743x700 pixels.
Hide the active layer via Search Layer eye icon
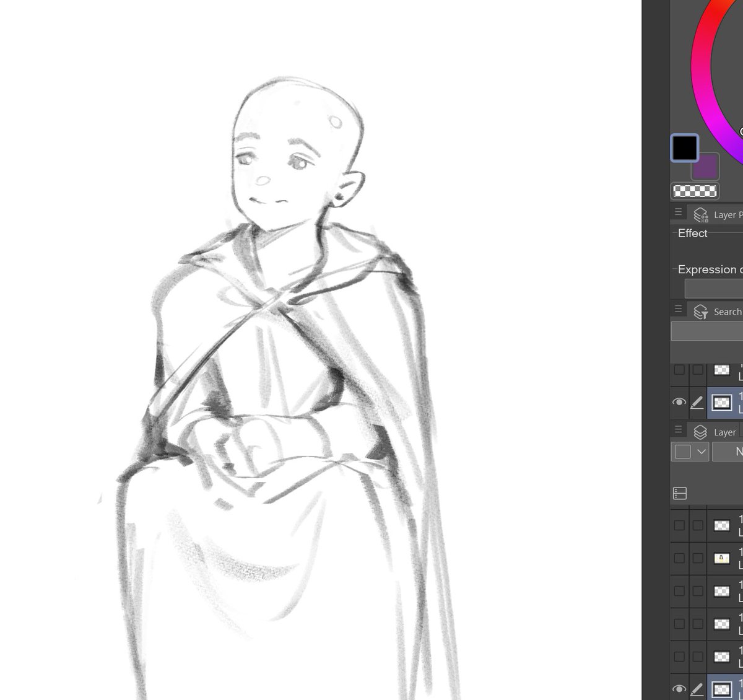[679, 402]
